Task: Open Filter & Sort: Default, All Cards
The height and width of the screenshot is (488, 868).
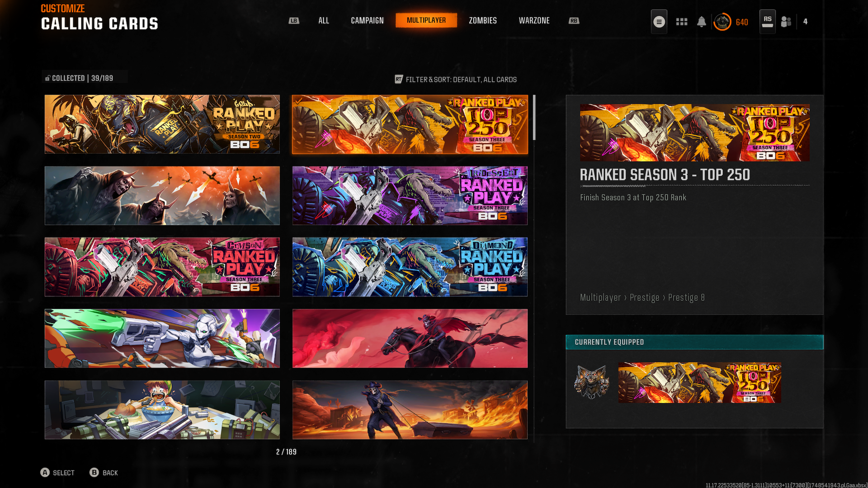Action: 461,80
